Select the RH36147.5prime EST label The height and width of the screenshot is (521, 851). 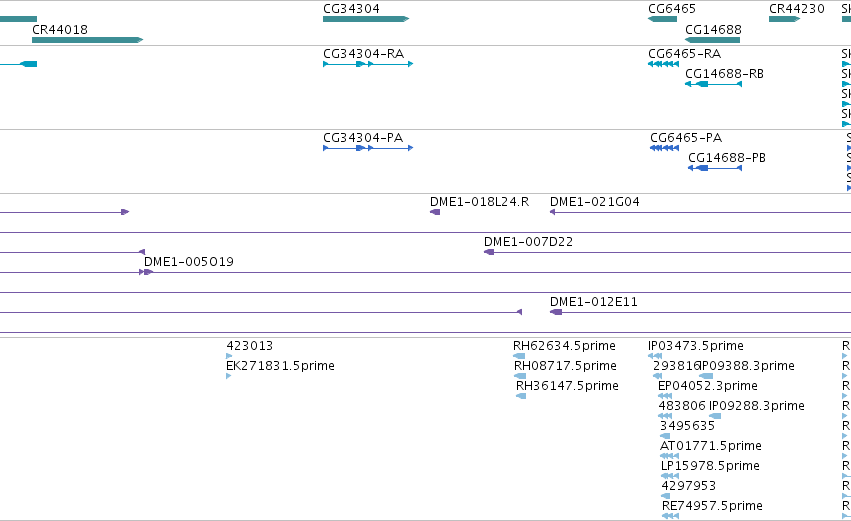pos(567,386)
